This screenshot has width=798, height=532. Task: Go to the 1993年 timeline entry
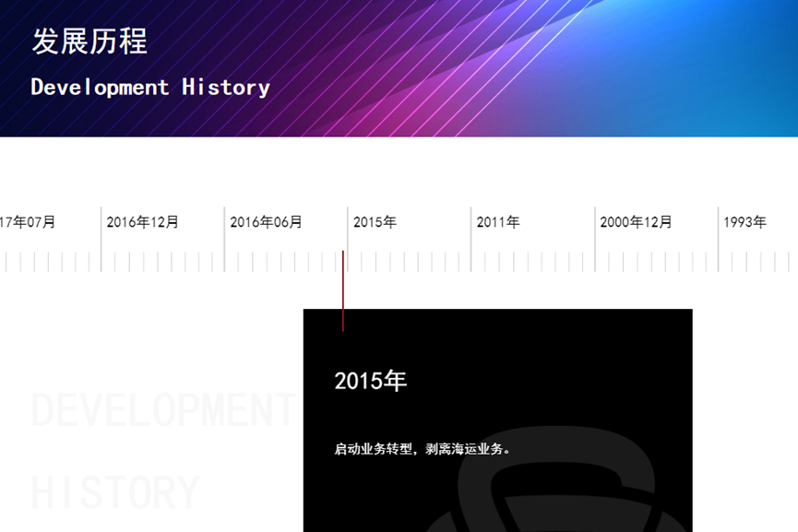745,222
